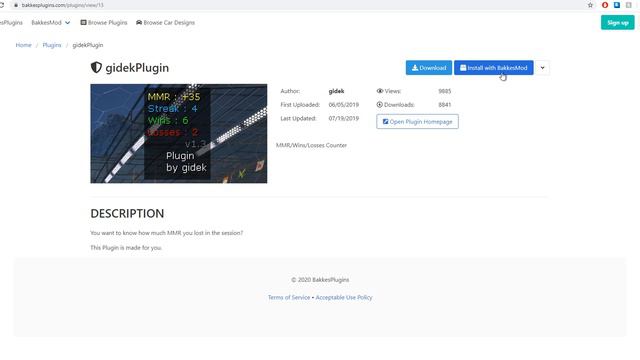Click the first uploaded date 06/05/2019
The width and height of the screenshot is (640, 360).
[344, 104]
